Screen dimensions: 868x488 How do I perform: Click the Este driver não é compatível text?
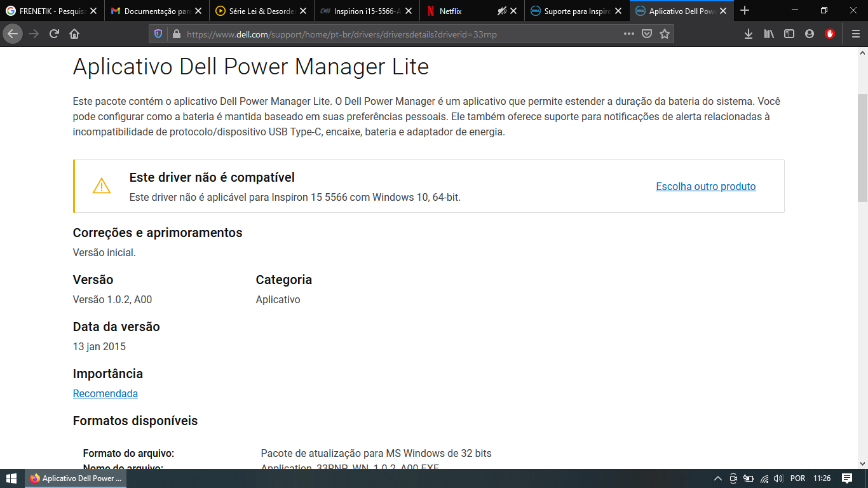pos(212,177)
